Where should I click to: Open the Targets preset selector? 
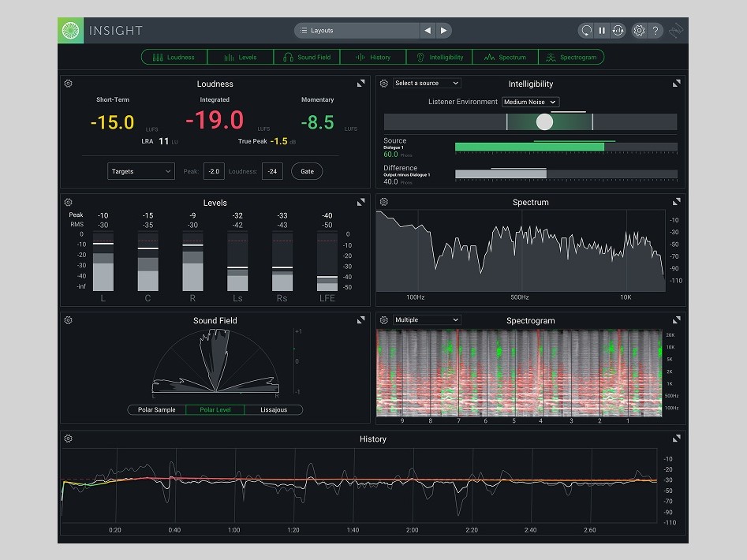[140, 171]
